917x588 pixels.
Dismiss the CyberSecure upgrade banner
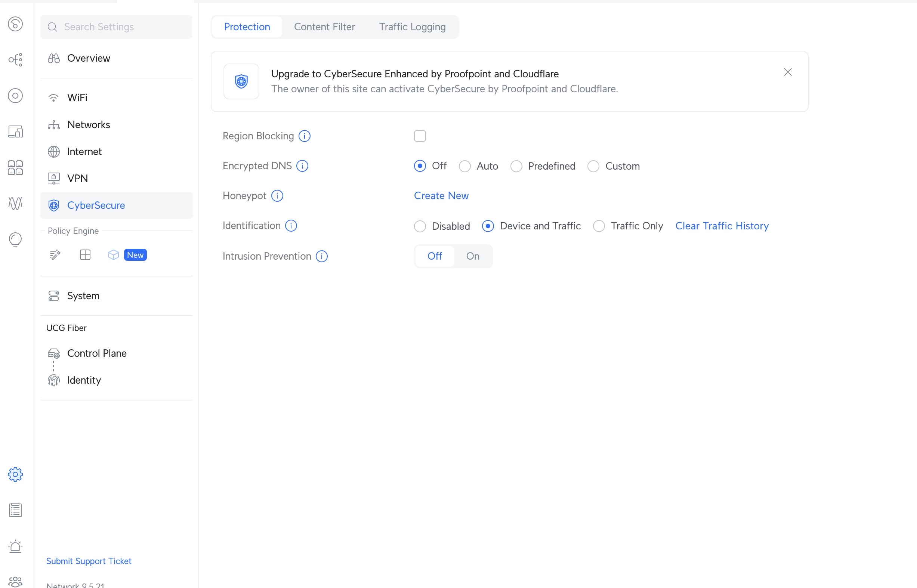pyautogui.click(x=788, y=72)
